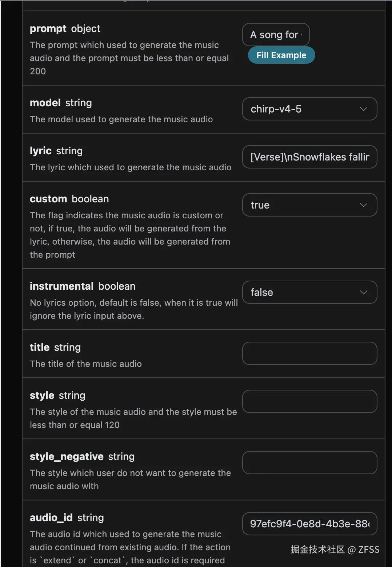Viewport: 392px width, 567px height.
Task: Click the 'instrumental boolean' parameter heading
Action: click(x=83, y=286)
